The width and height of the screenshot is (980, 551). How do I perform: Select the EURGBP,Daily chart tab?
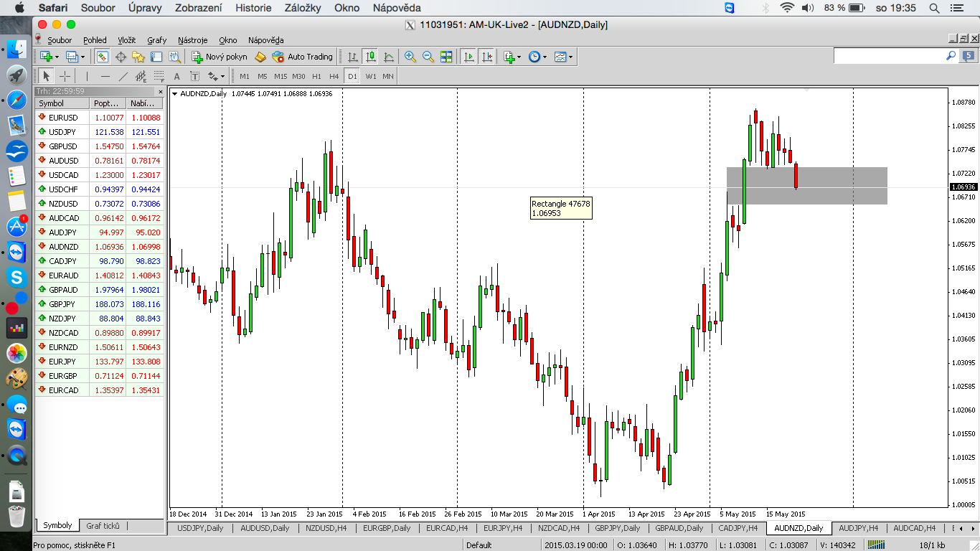387,528
